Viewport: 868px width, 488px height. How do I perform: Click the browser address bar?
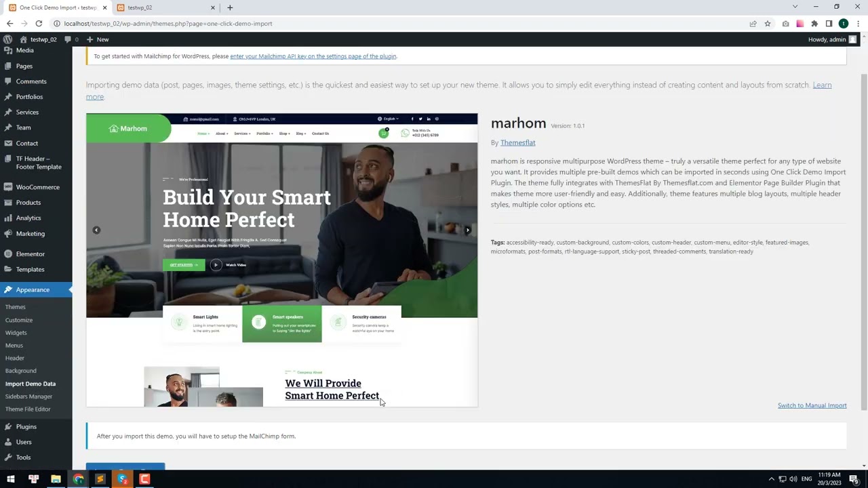pyautogui.click(x=400, y=23)
